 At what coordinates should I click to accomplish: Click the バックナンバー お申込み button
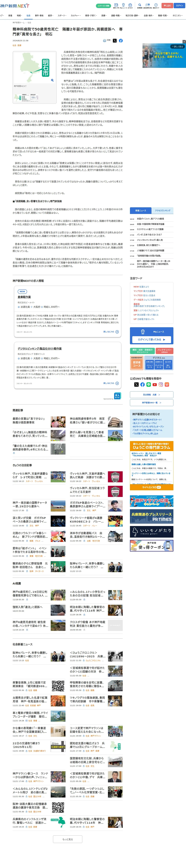(165, 351)
